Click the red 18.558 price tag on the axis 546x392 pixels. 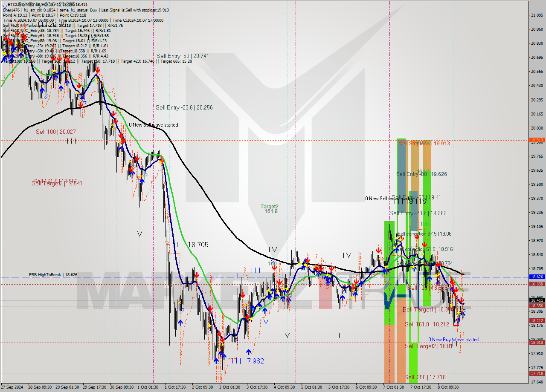coord(537,284)
